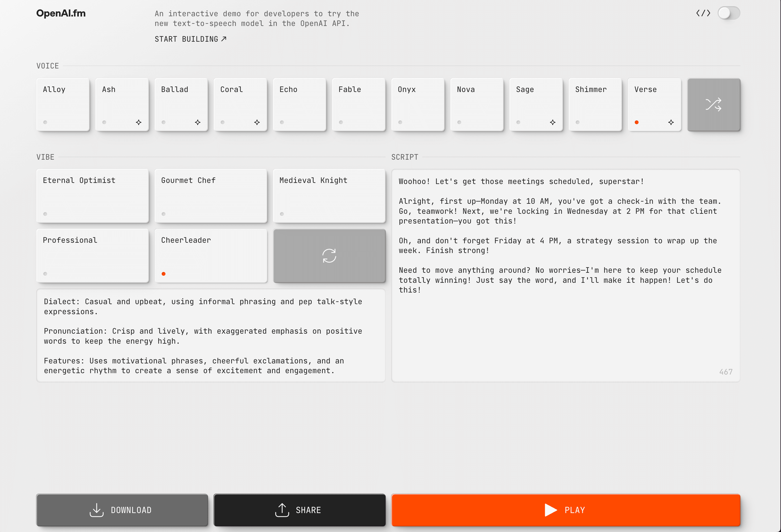Pick the Eternal Optimist vibe
The image size is (781, 532).
coord(92,196)
